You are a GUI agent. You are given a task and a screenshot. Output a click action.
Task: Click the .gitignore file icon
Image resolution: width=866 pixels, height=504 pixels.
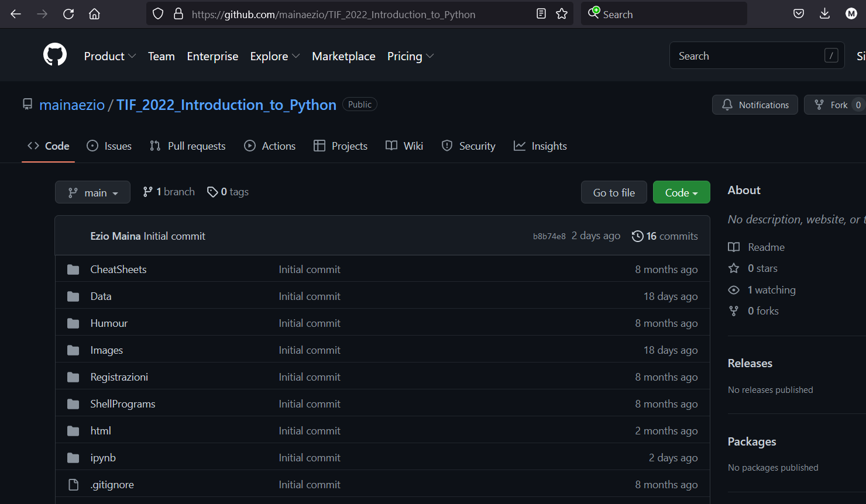tap(73, 485)
